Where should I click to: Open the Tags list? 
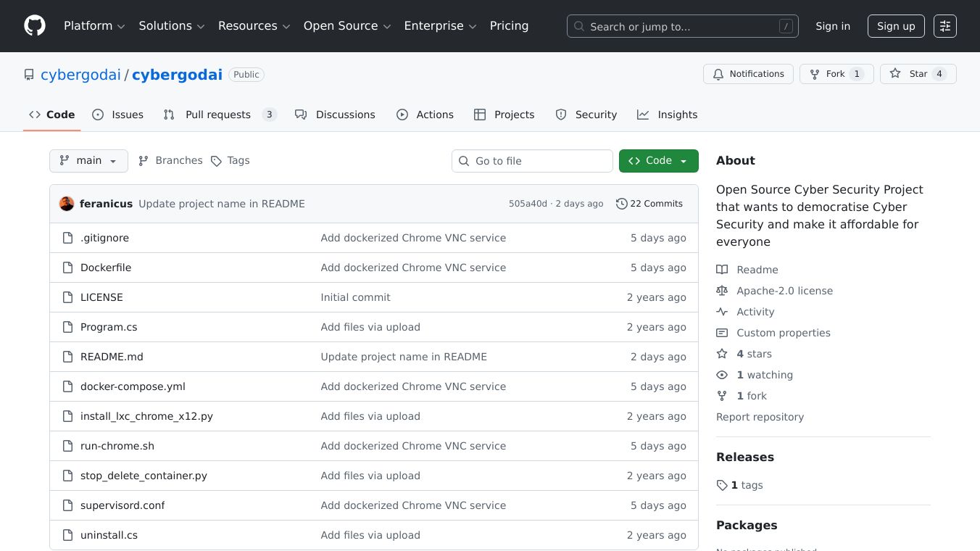click(230, 161)
